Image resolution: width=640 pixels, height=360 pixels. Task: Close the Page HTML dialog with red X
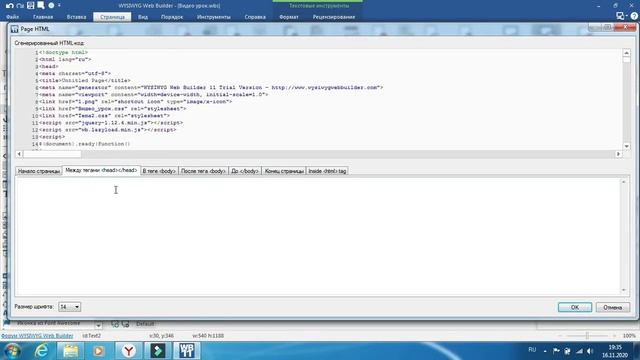(625, 27)
